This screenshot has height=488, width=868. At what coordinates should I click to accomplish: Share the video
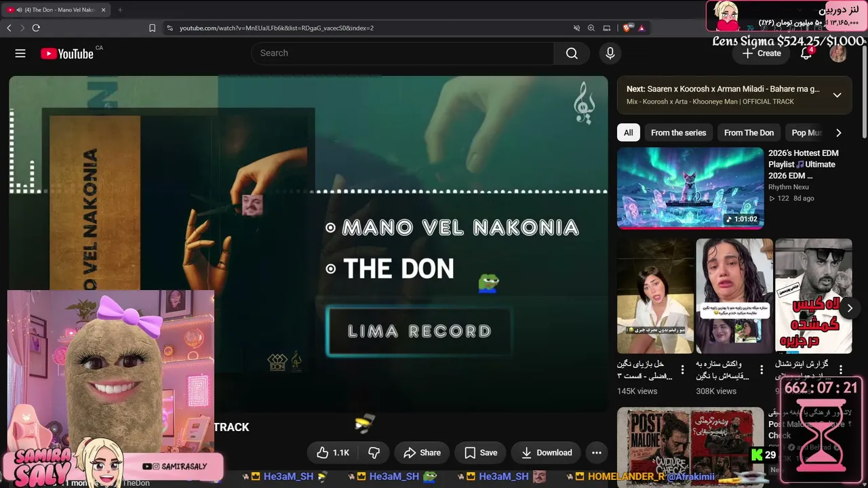[x=422, y=453]
